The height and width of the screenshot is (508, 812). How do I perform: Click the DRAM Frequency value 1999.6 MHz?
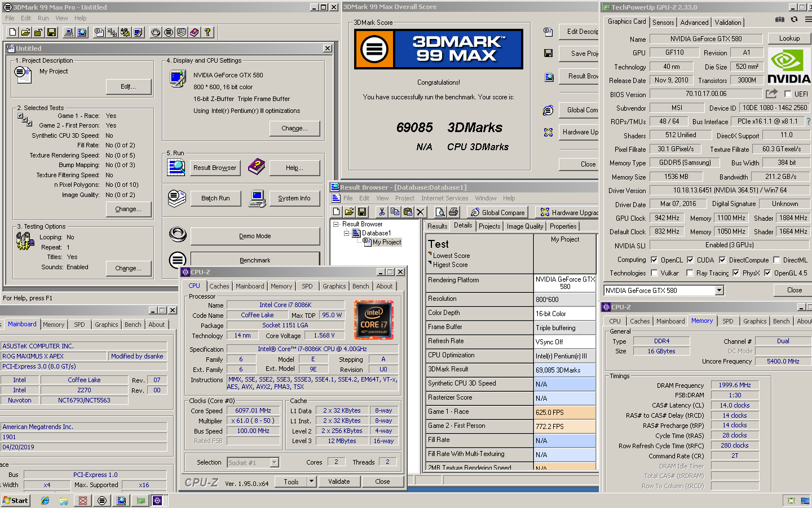point(735,385)
